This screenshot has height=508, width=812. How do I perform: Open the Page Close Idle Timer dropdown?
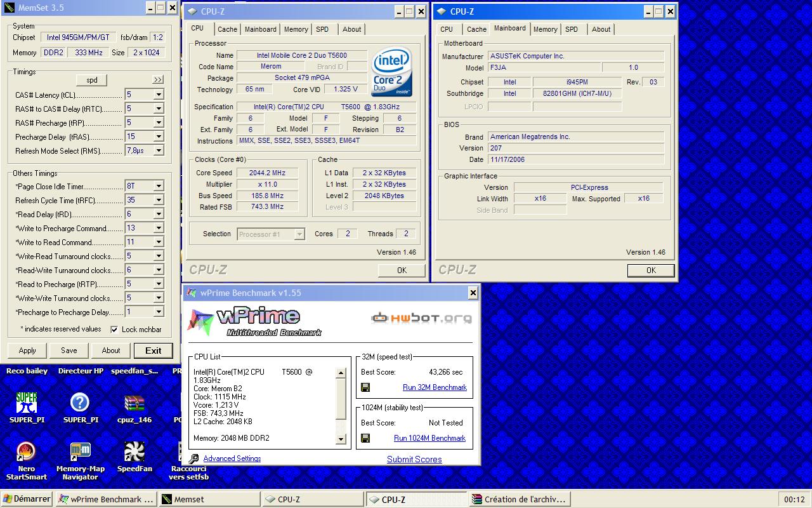pyautogui.click(x=159, y=186)
